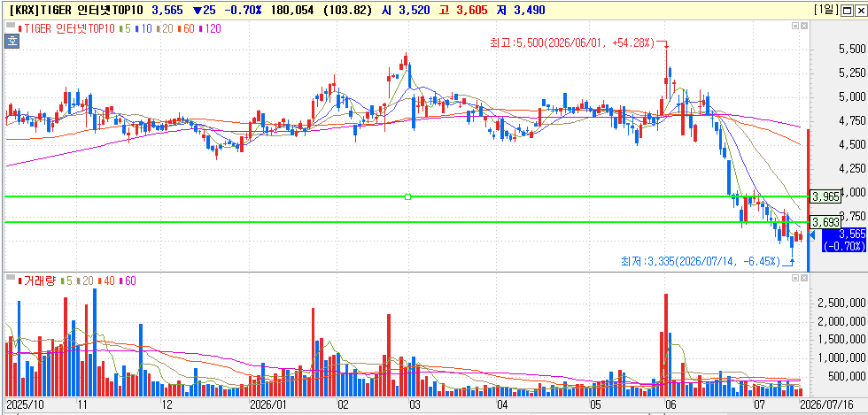Screen dimensions: 868x415
Task: Click the 시 3,520 open price
Action: click(407, 10)
